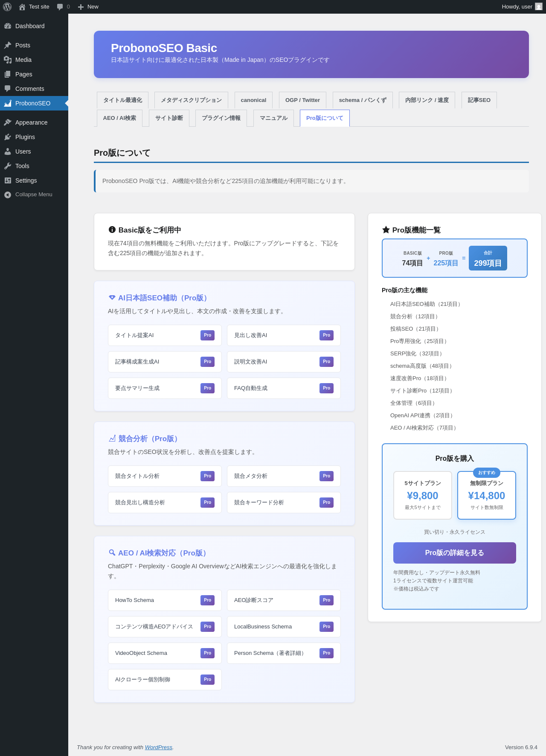The image size is (546, 756).
Task: Open Settings in the sidebar
Action: click(x=26, y=180)
